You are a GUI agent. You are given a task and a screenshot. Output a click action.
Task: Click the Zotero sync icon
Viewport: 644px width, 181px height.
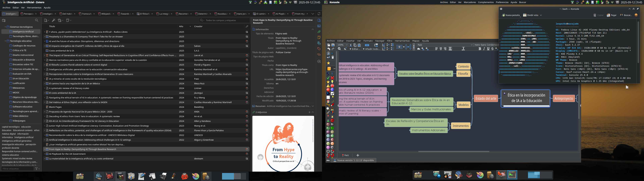319,14
